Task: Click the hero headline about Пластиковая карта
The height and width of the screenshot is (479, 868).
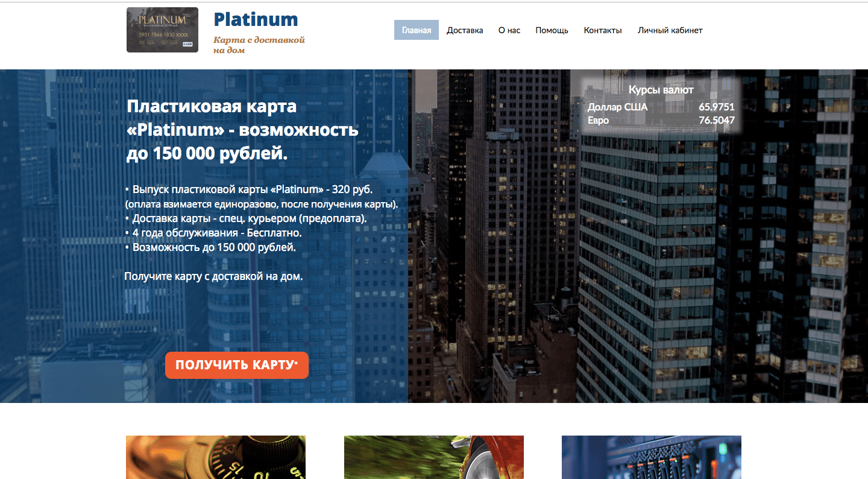Action: point(241,129)
